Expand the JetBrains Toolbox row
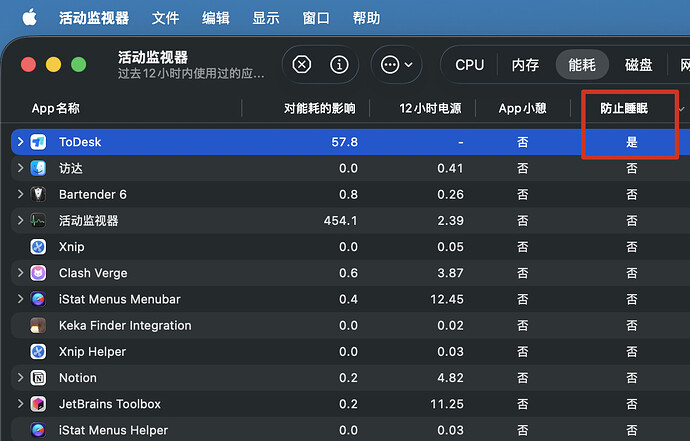This screenshot has width=690, height=441. pyautogui.click(x=20, y=404)
